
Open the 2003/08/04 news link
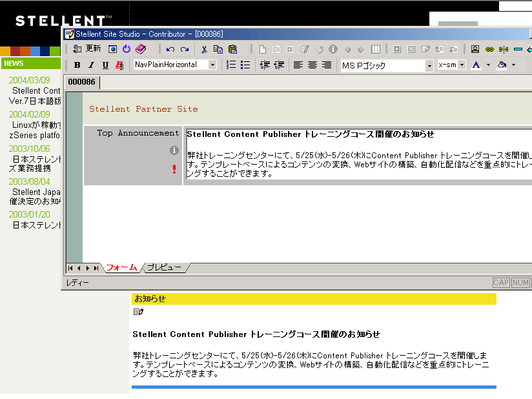(x=29, y=181)
